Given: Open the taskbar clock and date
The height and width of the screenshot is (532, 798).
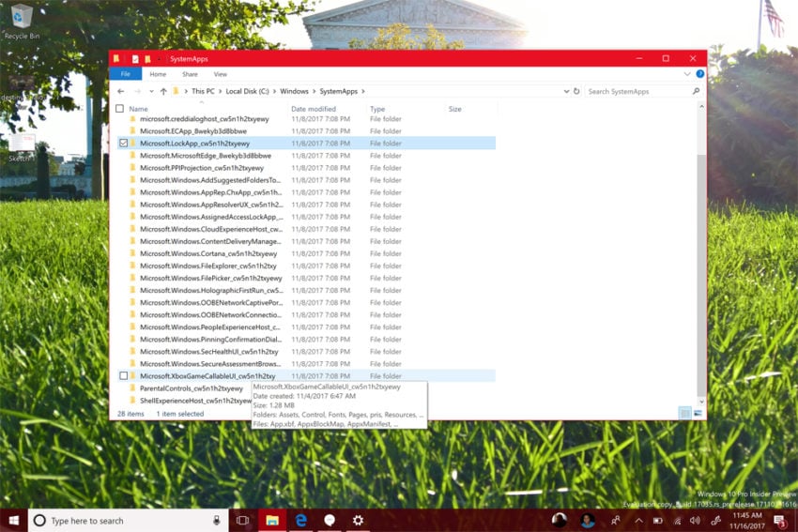Looking at the screenshot, I should click(x=747, y=521).
